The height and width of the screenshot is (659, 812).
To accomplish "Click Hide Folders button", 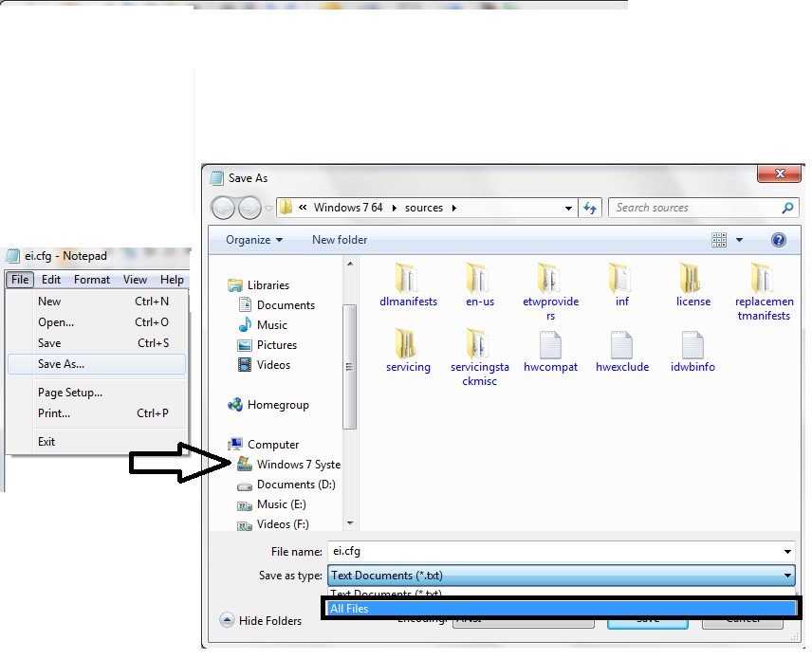I will pos(261,620).
